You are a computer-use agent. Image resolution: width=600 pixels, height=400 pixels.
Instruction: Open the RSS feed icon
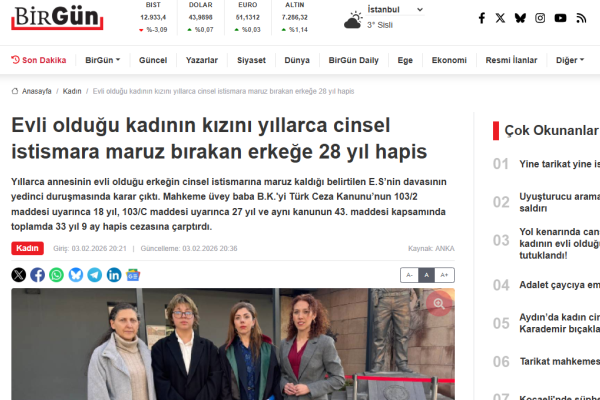point(581,18)
